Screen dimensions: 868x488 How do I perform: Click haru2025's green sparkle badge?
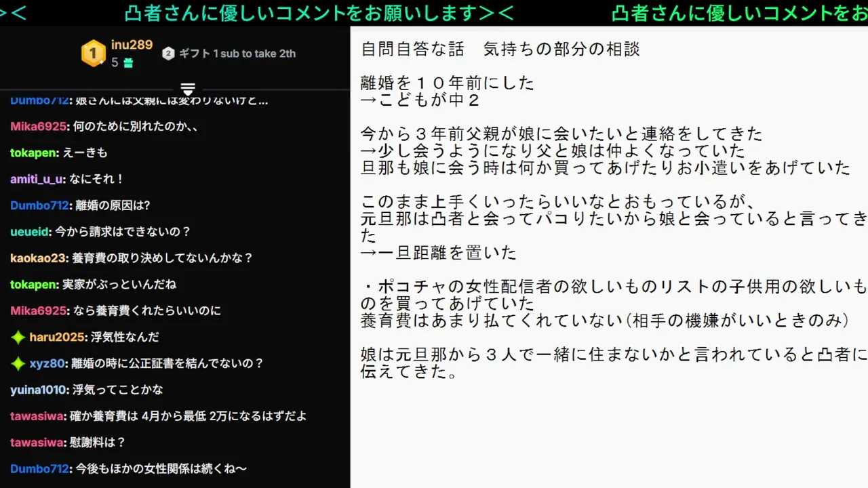click(18, 337)
